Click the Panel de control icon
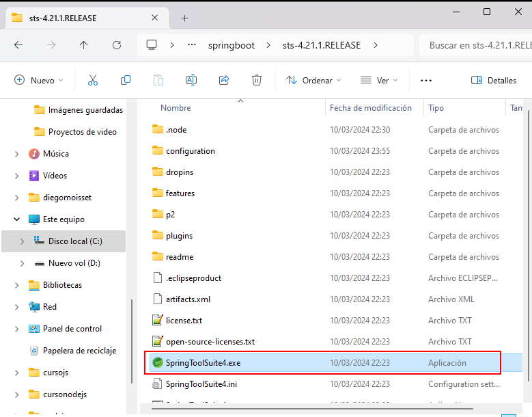The height and width of the screenshot is (417, 532). 34,329
